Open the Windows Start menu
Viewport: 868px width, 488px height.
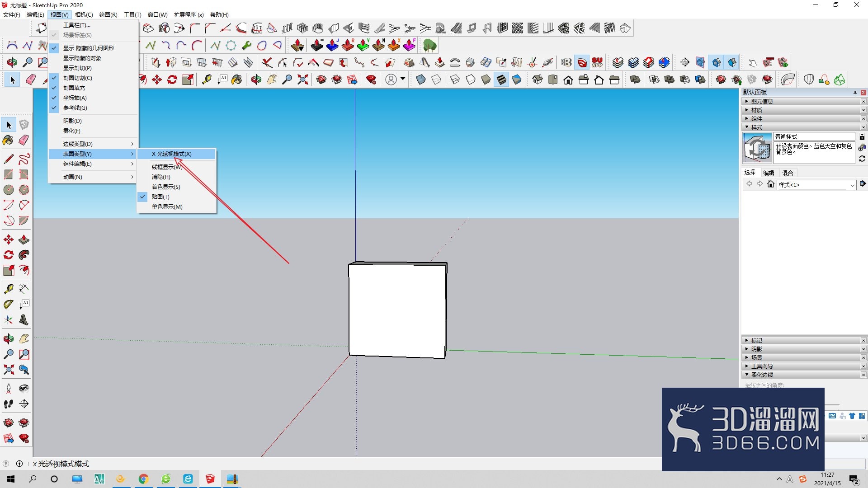click(11, 479)
